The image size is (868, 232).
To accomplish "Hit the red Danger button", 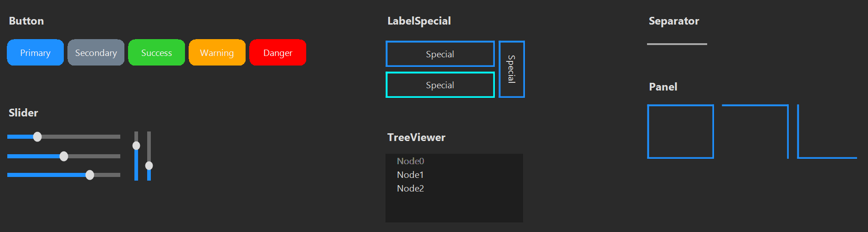I will [x=277, y=52].
